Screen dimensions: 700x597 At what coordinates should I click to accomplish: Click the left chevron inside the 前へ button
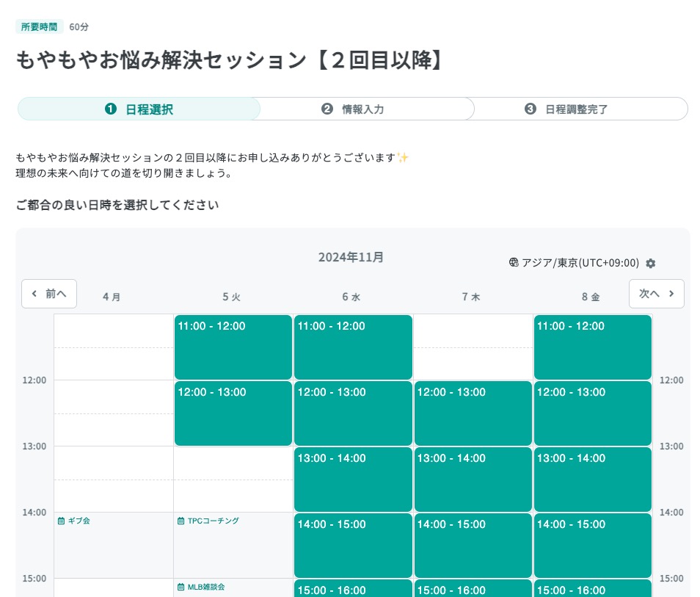tap(34, 293)
